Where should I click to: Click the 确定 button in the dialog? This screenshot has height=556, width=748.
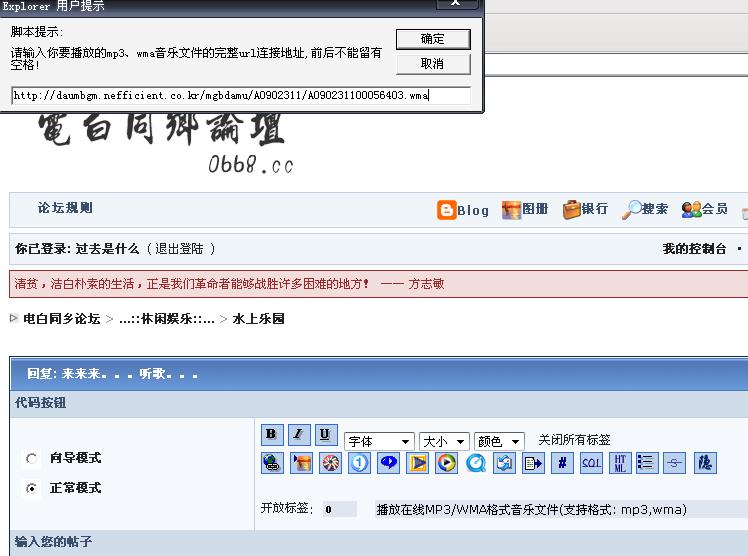433,39
